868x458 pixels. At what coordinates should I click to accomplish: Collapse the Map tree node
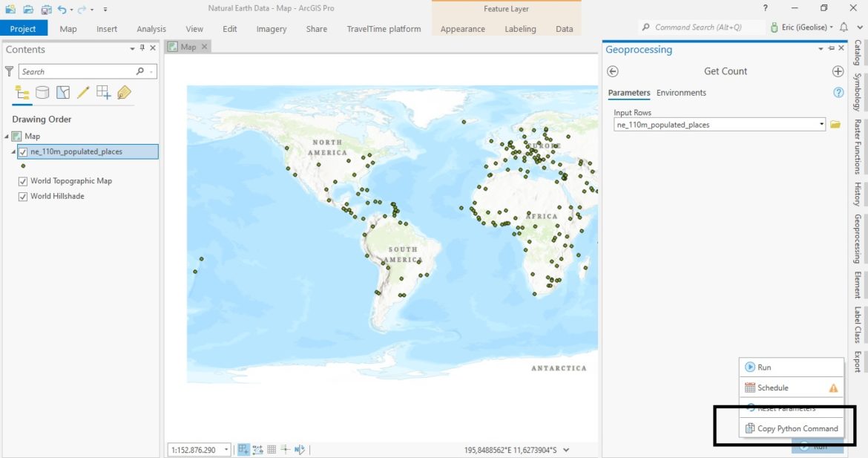point(7,137)
